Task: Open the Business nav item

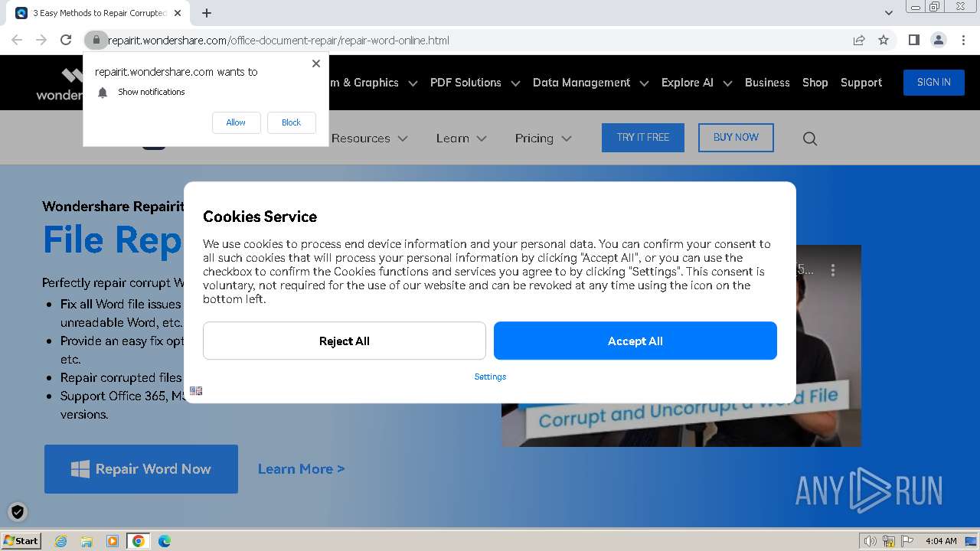Action: 767,83
